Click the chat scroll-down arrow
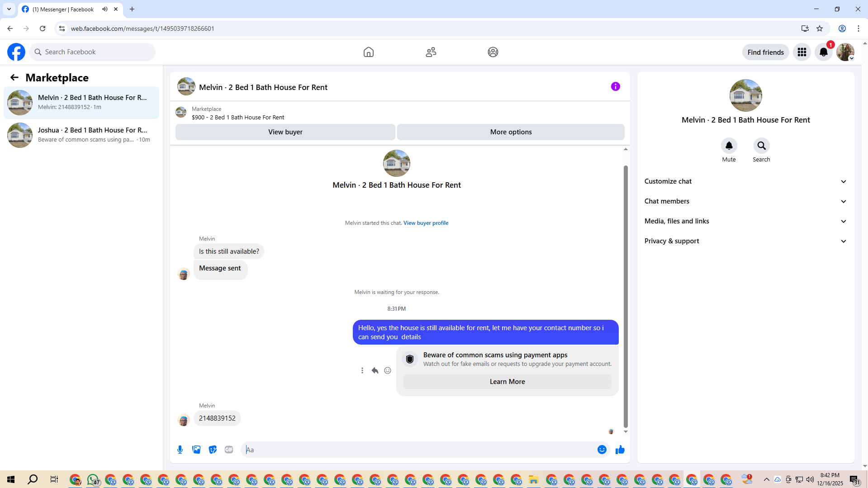868x488 pixels. click(x=626, y=432)
